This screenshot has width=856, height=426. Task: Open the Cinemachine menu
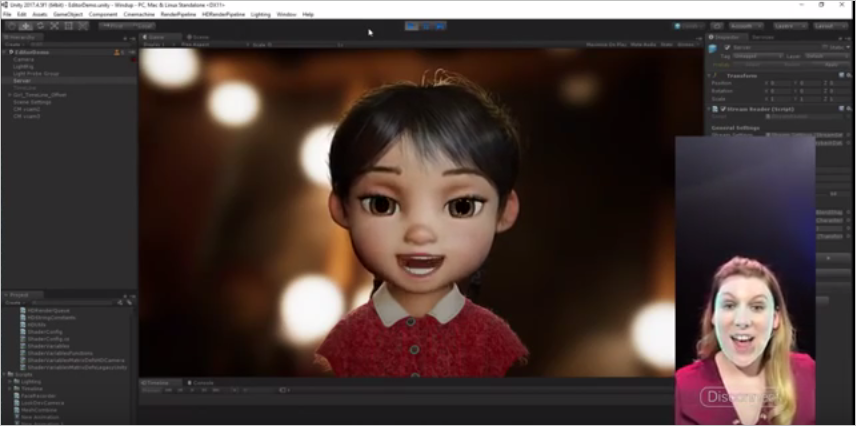pos(139,14)
